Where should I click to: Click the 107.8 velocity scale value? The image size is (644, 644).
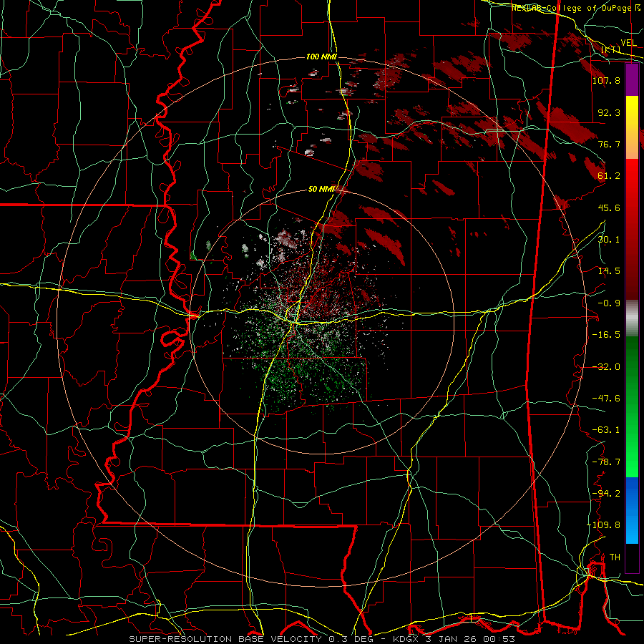606,80
